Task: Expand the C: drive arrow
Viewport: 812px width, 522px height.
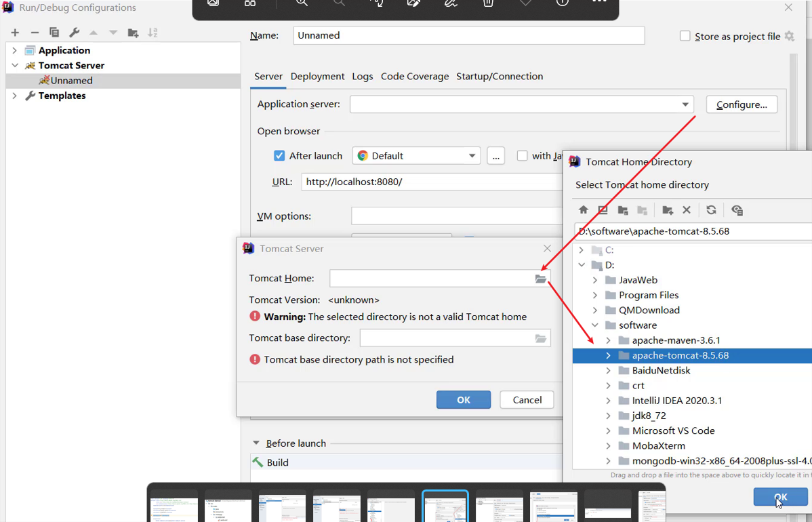Action: (x=581, y=250)
